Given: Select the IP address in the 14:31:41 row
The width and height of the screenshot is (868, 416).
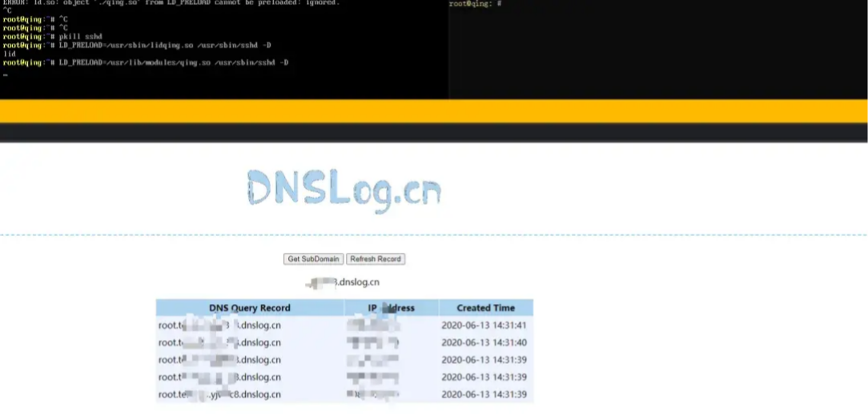Looking at the screenshot, I should (372, 326).
